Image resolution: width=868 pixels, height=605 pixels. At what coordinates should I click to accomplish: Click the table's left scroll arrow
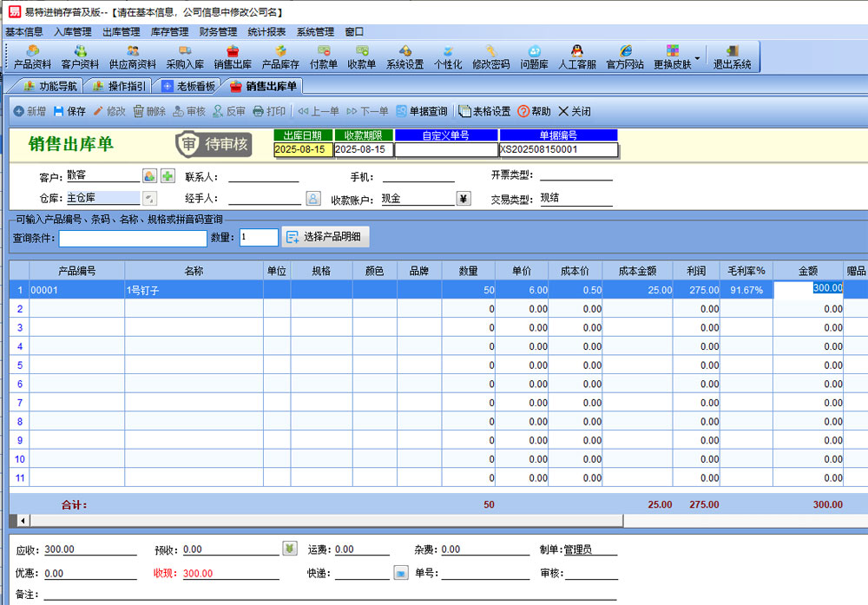pyautogui.click(x=23, y=520)
